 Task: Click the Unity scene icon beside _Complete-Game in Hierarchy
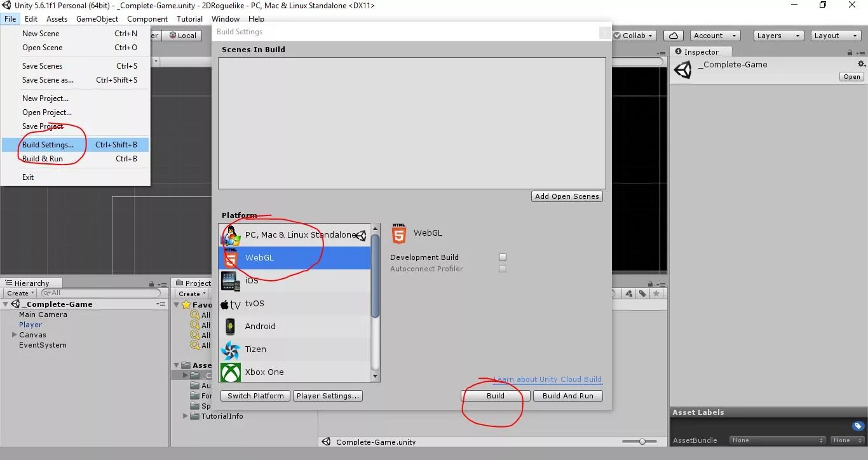point(15,304)
